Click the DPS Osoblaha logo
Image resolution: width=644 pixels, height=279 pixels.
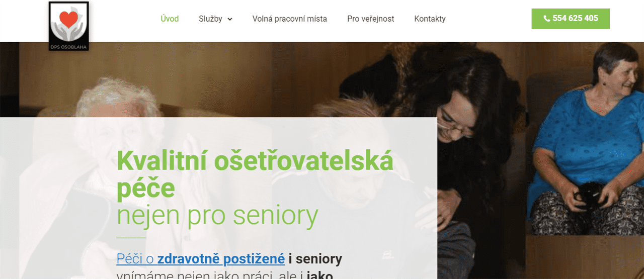tap(68, 26)
